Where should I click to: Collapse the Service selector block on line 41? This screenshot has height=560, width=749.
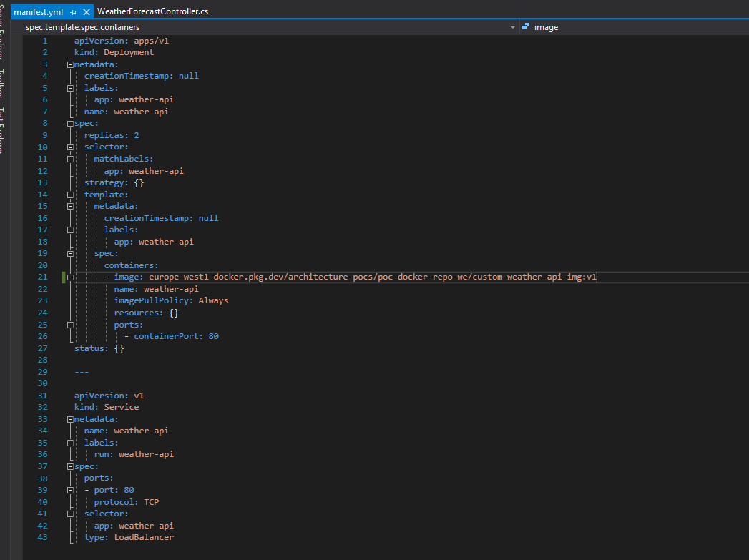pyautogui.click(x=70, y=513)
